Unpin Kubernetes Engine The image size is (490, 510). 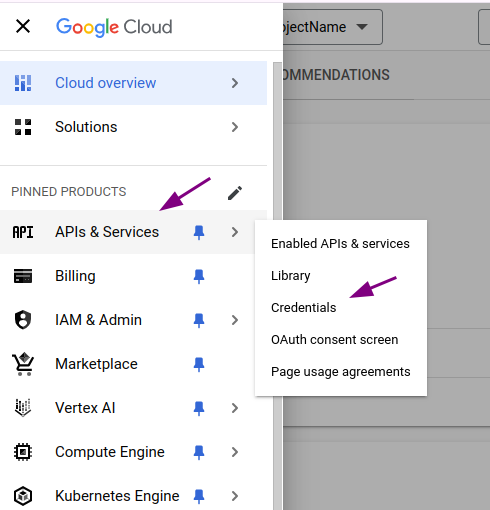[x=199, y=496]
